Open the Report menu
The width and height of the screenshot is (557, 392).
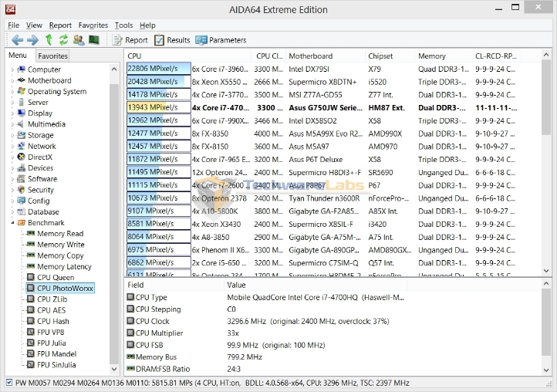click(x=60, y=25)
